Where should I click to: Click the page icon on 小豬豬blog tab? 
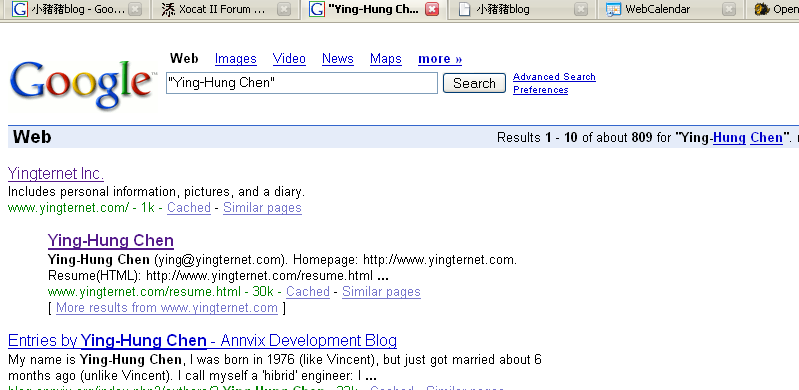coord(464,9)
